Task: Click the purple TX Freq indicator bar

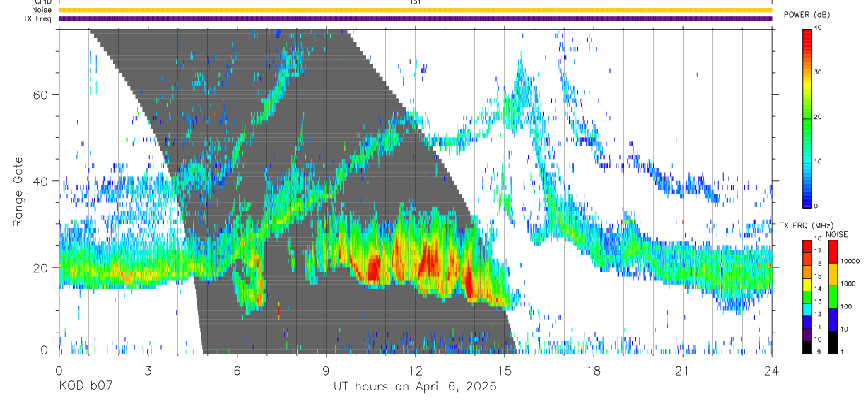Action: tap(416, 18)
